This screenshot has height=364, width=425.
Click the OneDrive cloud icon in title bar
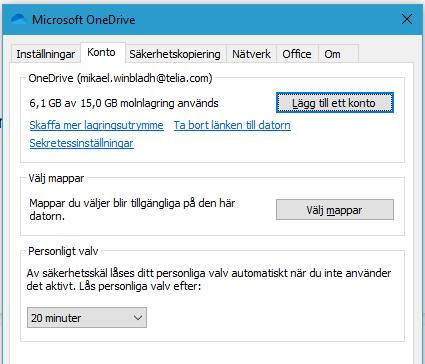coord(19,19)
